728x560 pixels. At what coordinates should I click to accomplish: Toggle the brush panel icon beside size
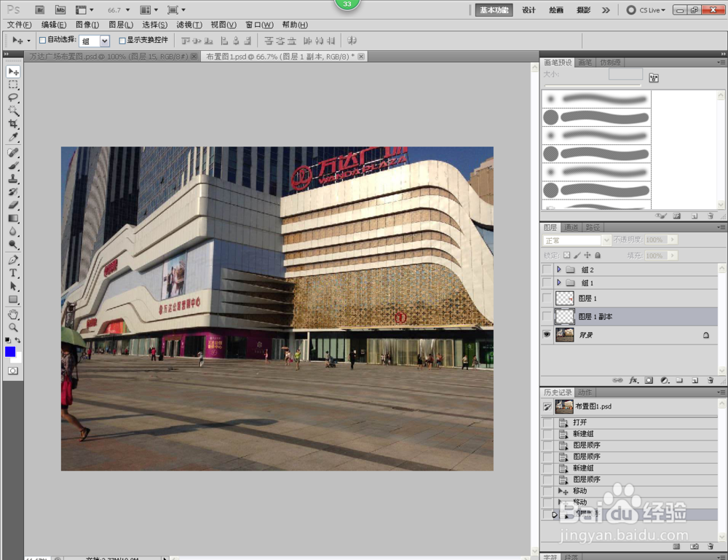click(654, 78)
